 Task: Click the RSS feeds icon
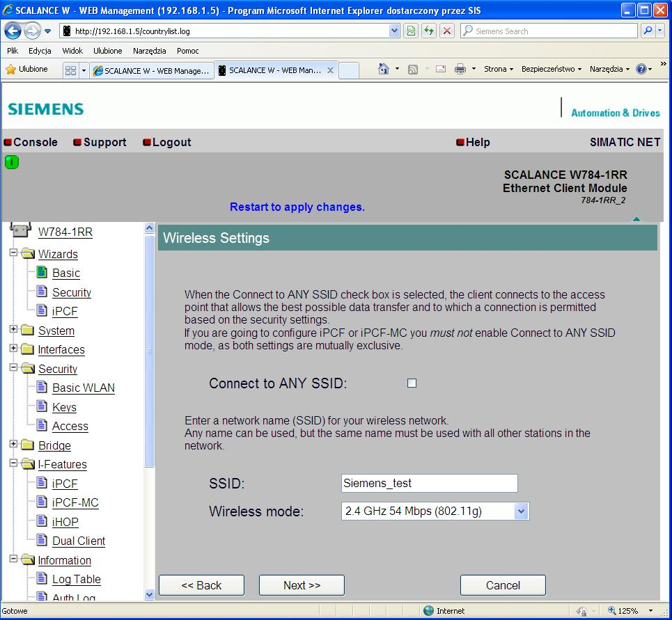pos(413,69)
